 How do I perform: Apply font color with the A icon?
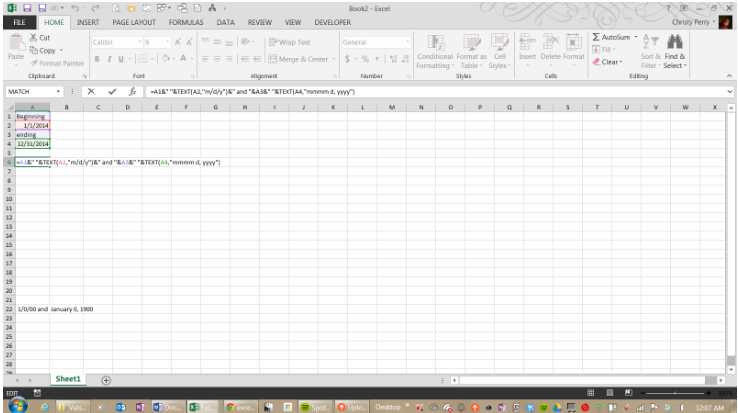tap(184, 58)
